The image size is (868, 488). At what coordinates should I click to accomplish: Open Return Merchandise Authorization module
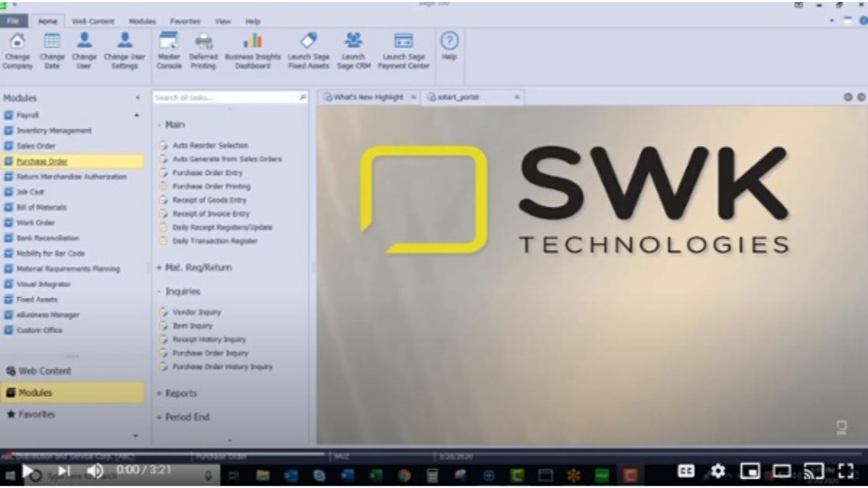[71, 176]
